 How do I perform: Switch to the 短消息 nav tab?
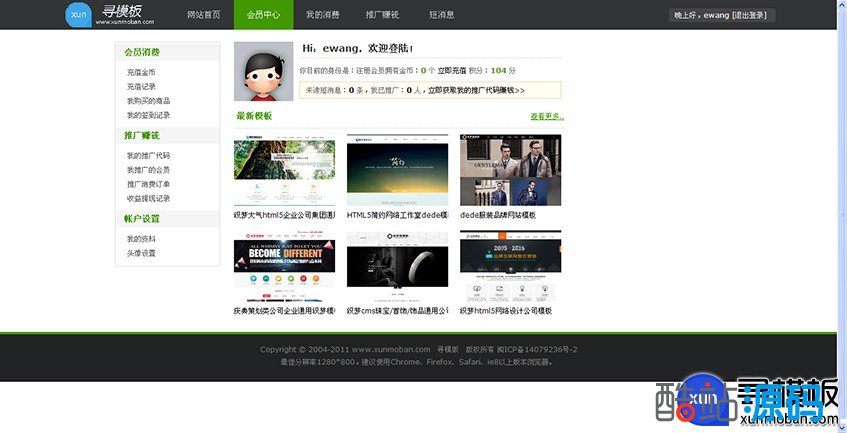(x=441, y=15)
